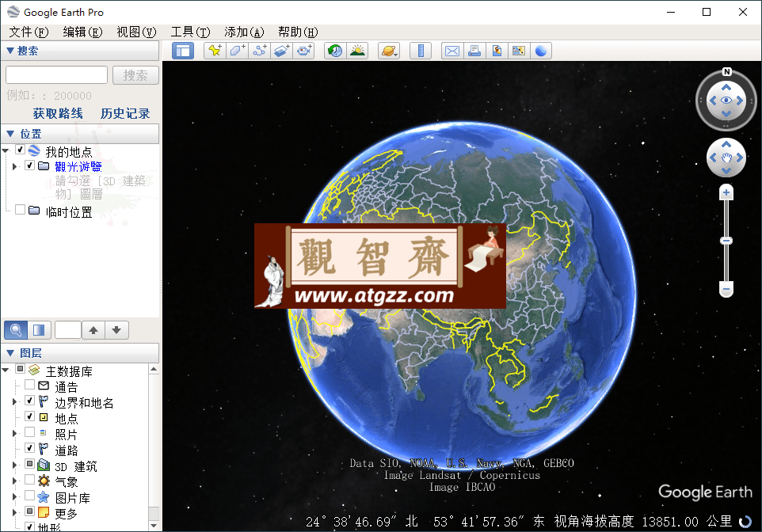Show historical imagery clock icon
Viewport: 762px width, 532px height.
pos(335,51)
